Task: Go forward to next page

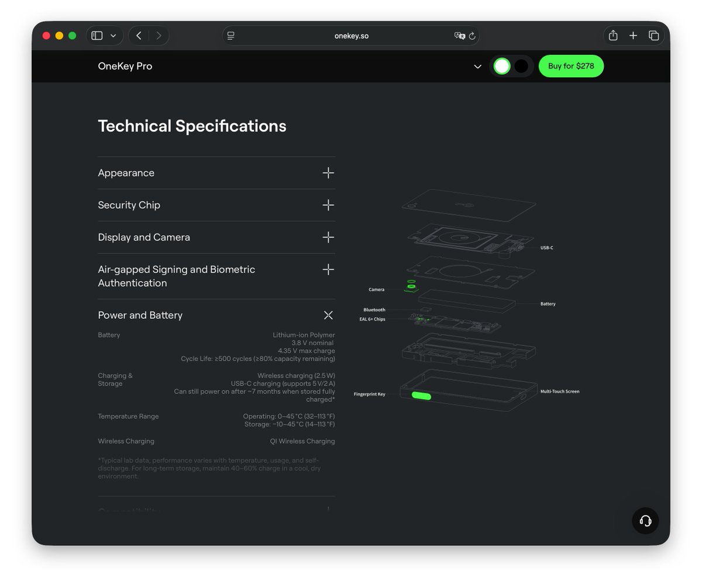Action: click(159, 36)
